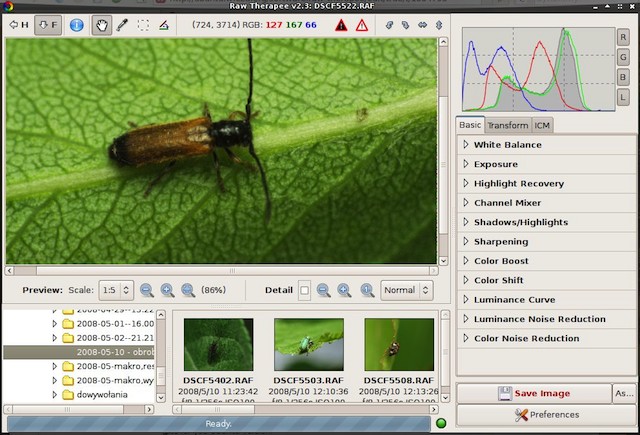This screenshot has width=640, height=435.
Task: Rotate the image right
Action: [x=405, y=25]
